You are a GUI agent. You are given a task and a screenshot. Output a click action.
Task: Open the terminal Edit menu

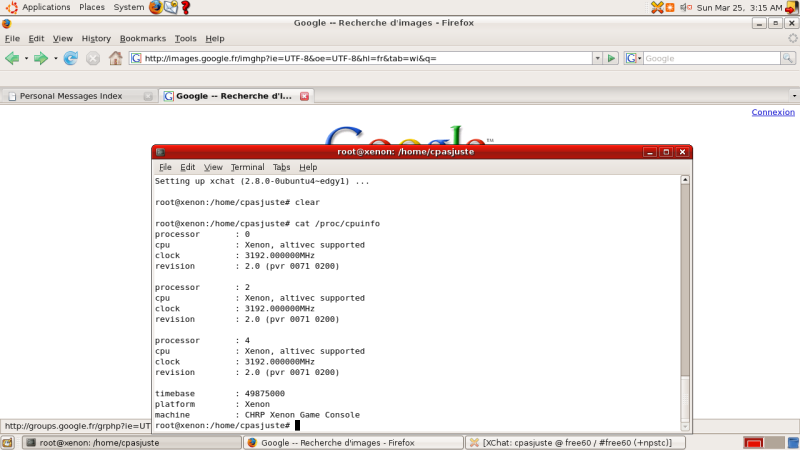(188, 167)
